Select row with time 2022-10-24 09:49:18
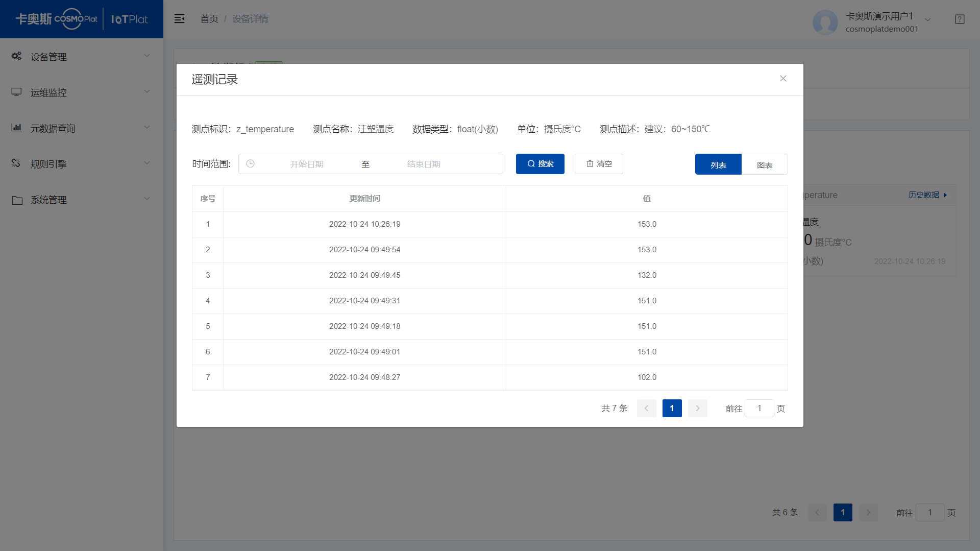 490,326
